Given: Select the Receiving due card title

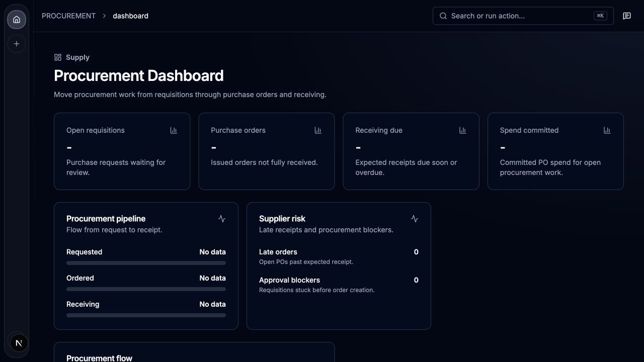Looking at the screenshot, I should 379,130.
